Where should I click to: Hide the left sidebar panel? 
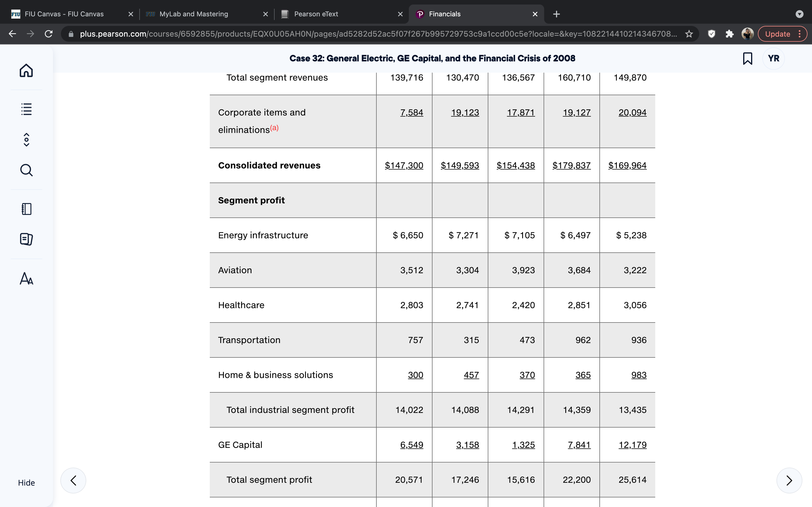(26, 482)
